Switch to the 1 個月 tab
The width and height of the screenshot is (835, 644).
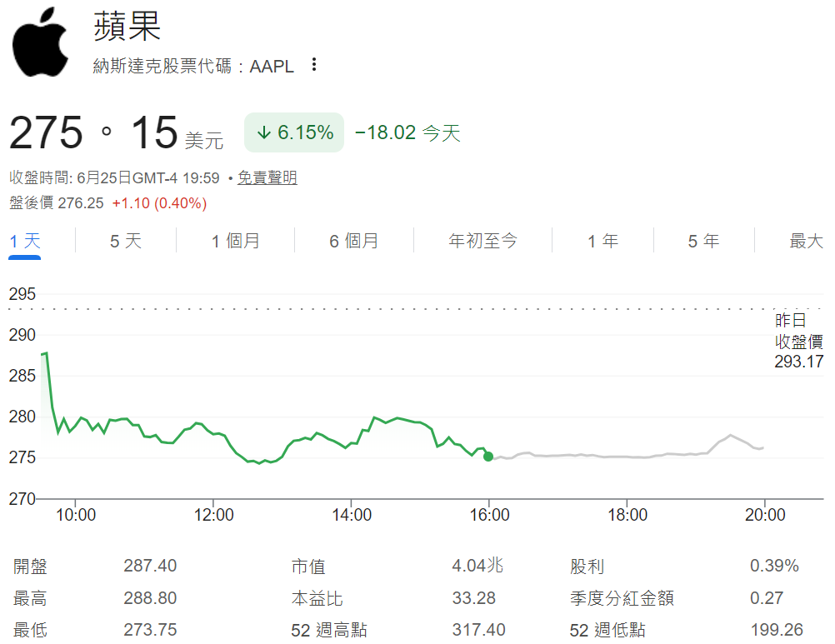pyautogui.click(x=235, y=241)
